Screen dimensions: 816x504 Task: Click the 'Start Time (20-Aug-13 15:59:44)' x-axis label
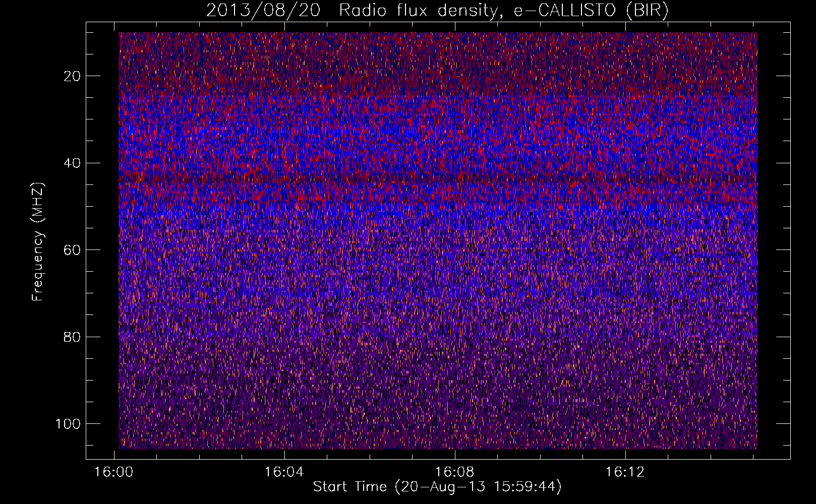point(437,487)
